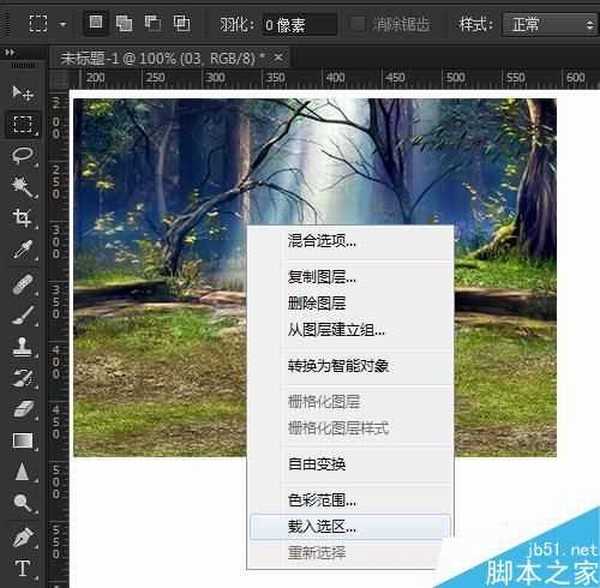Select the Brush tool

(23, 316)
